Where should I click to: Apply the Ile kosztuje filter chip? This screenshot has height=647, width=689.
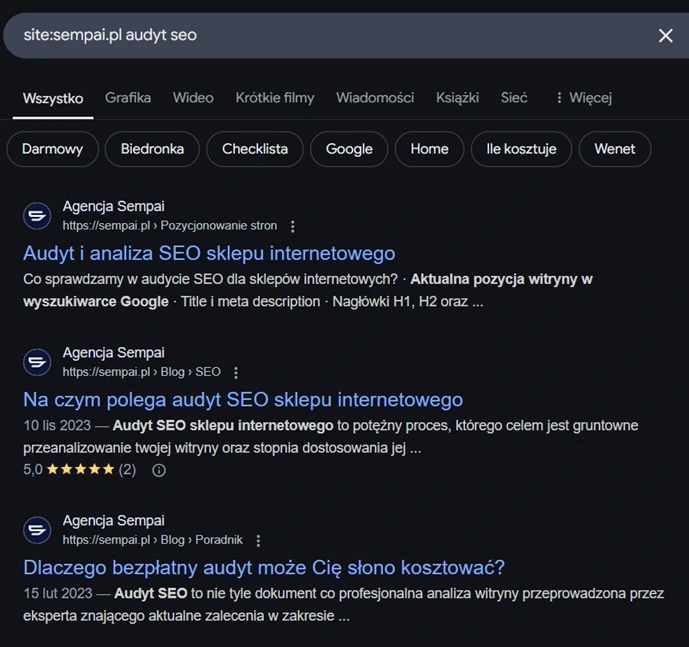tap(522, 149)
